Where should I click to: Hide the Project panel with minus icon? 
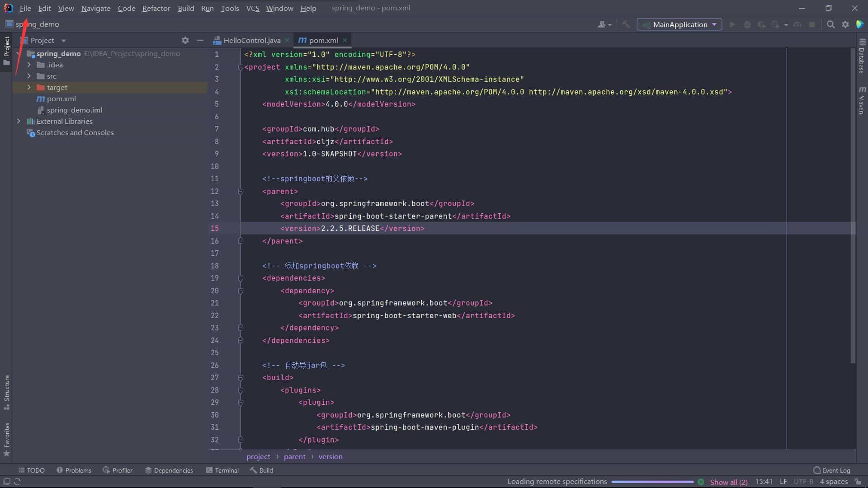click(200, 40)
